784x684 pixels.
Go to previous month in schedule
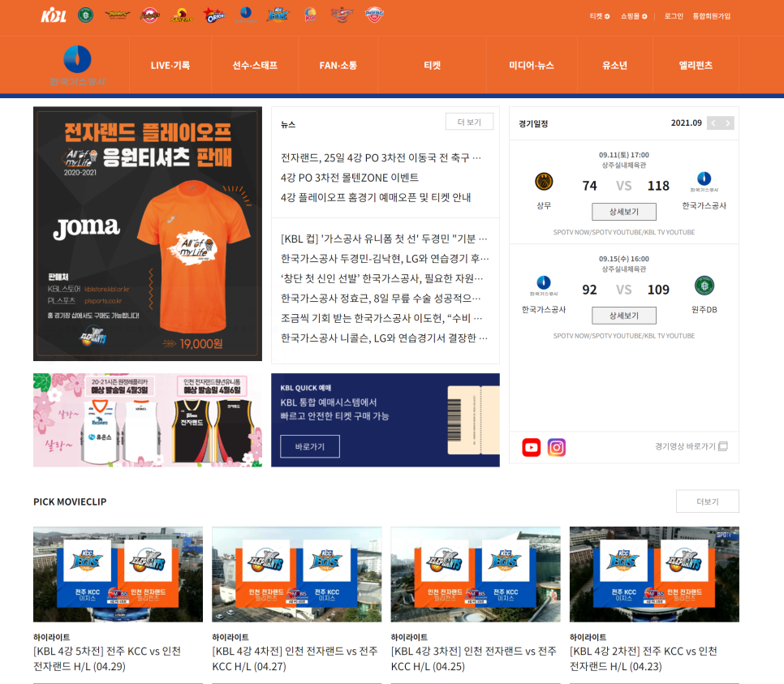[713, 123]
